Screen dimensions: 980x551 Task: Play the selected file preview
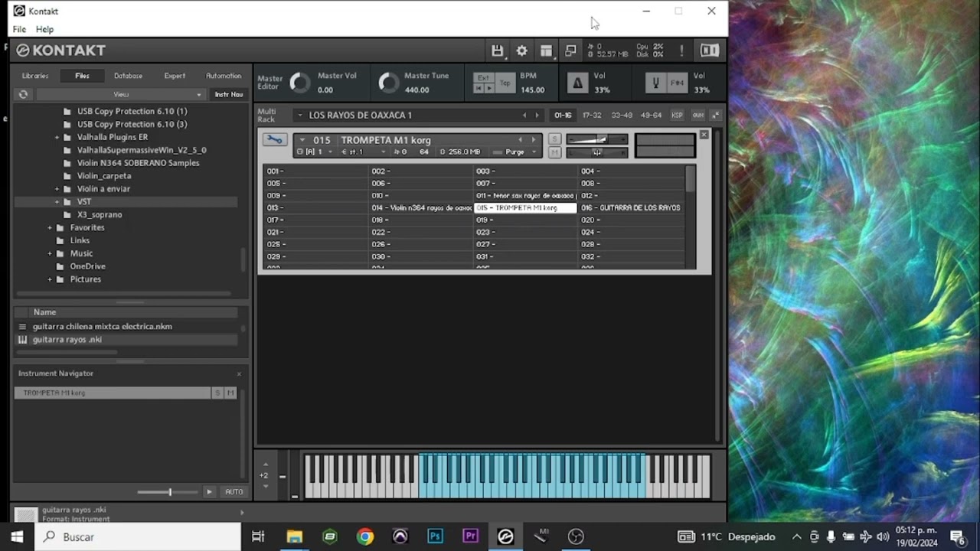209,491
